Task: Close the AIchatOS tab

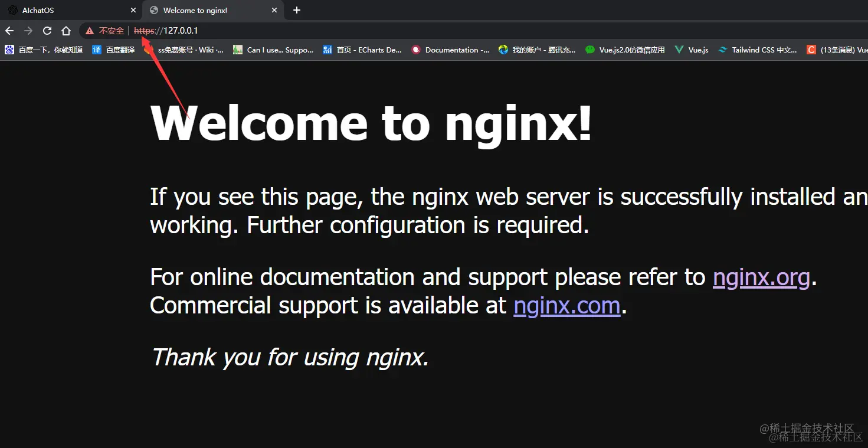Action: 133,10
